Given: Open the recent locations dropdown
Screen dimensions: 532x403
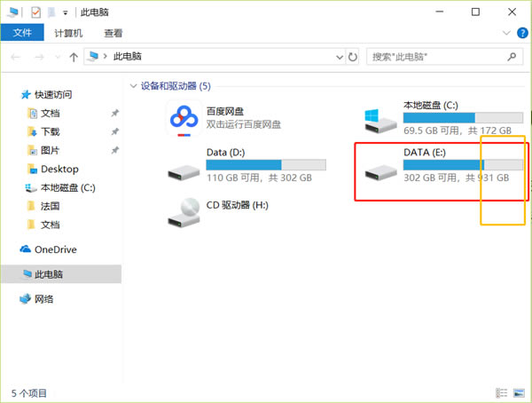Looking at the screenshot, I should pos(58,57).
